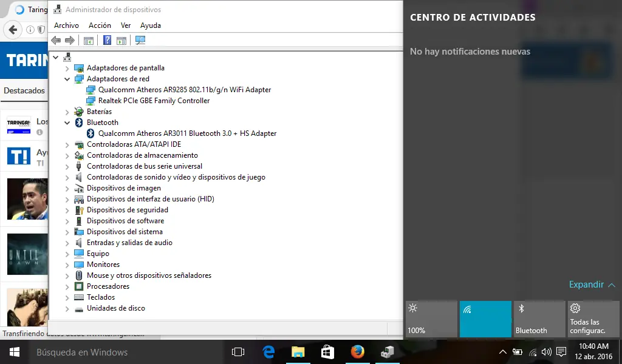Click the action center notification tray icon
622x364 pixels.
pyautogui.click(x=561, y=352)
